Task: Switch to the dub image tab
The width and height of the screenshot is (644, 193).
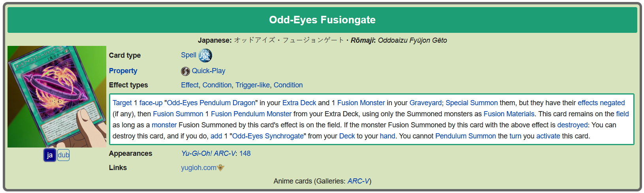Action: [x=64, y=155]
